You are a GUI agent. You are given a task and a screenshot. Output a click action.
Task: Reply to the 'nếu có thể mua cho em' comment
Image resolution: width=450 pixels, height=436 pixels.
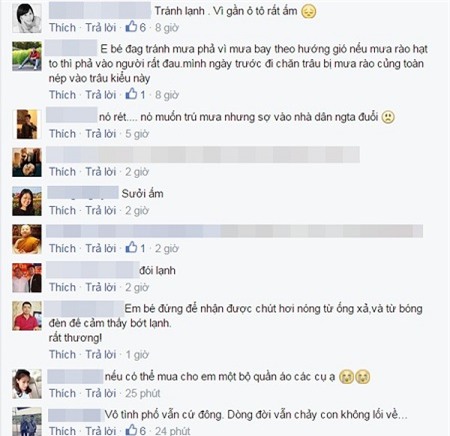(x=101, y=393)
